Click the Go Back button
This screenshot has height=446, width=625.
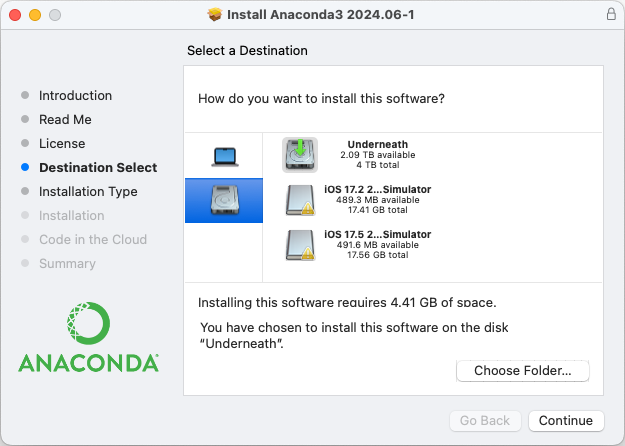485,421
